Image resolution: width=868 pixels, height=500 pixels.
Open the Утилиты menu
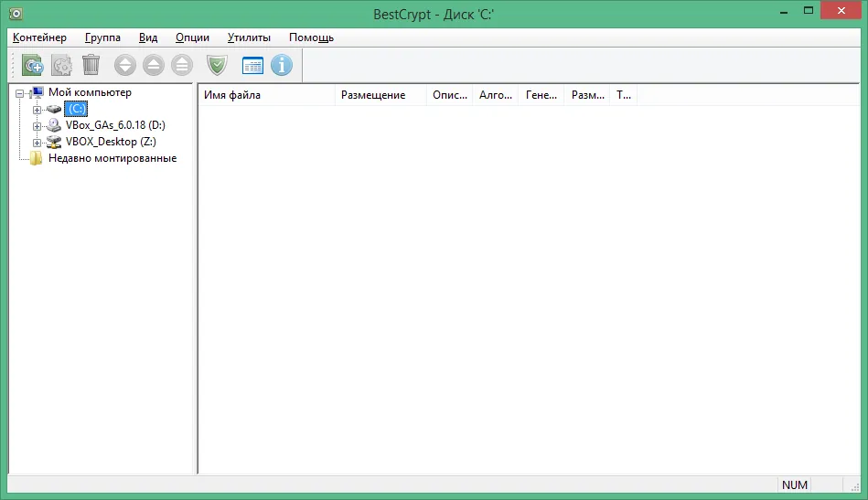249,37
